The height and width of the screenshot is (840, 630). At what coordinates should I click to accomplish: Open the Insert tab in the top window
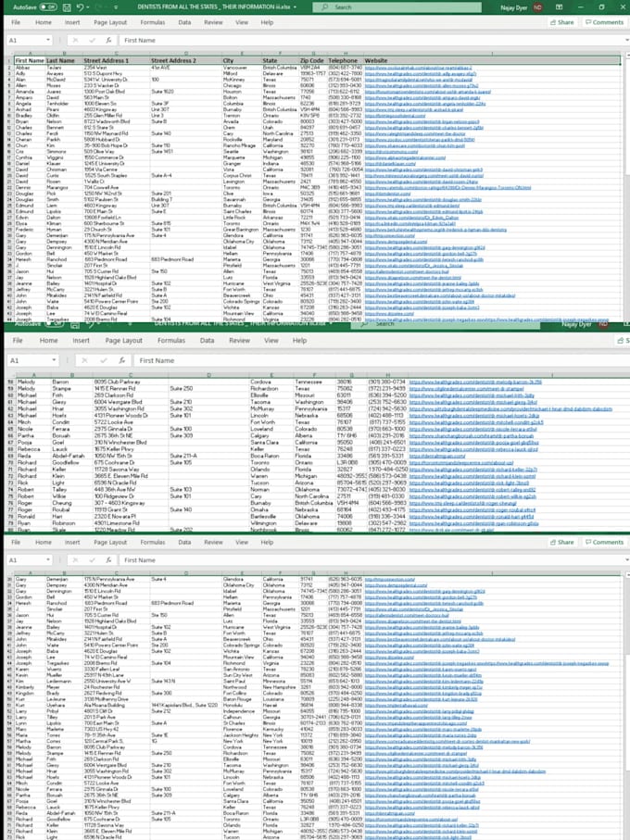point(72,22)
